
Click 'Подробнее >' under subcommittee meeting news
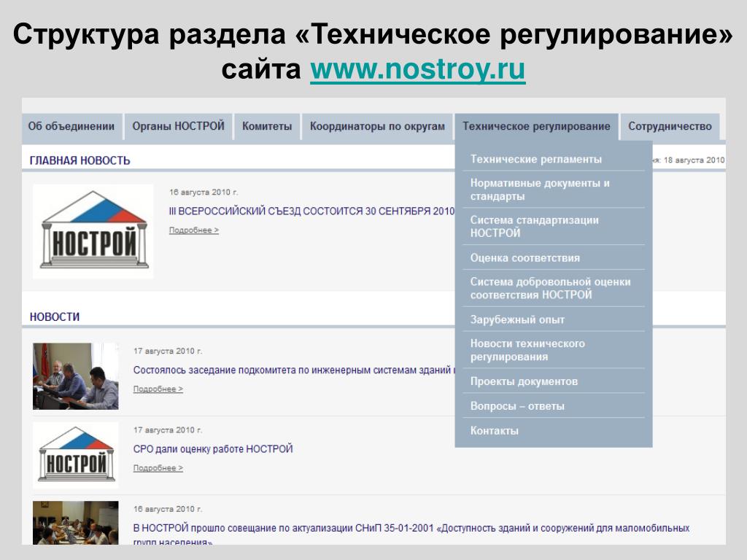158,389
